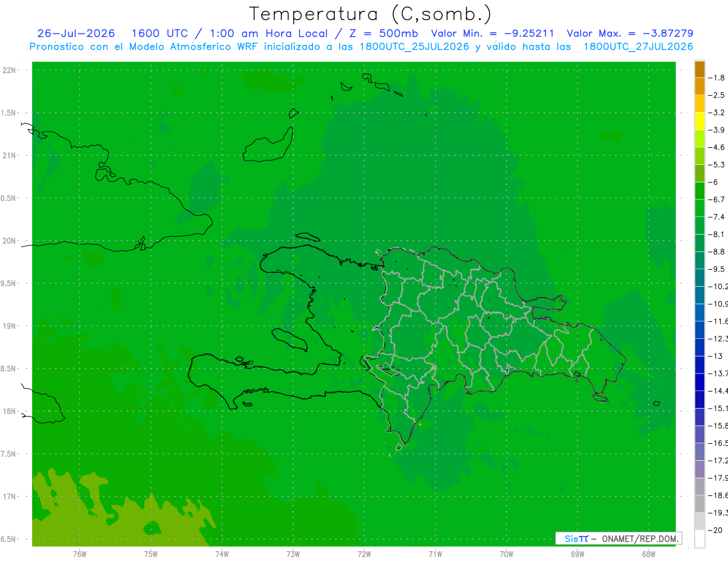Pick the orange colorbar swatch between -1.8 and -2.5
728x562 pixels.
click(699, 87)
